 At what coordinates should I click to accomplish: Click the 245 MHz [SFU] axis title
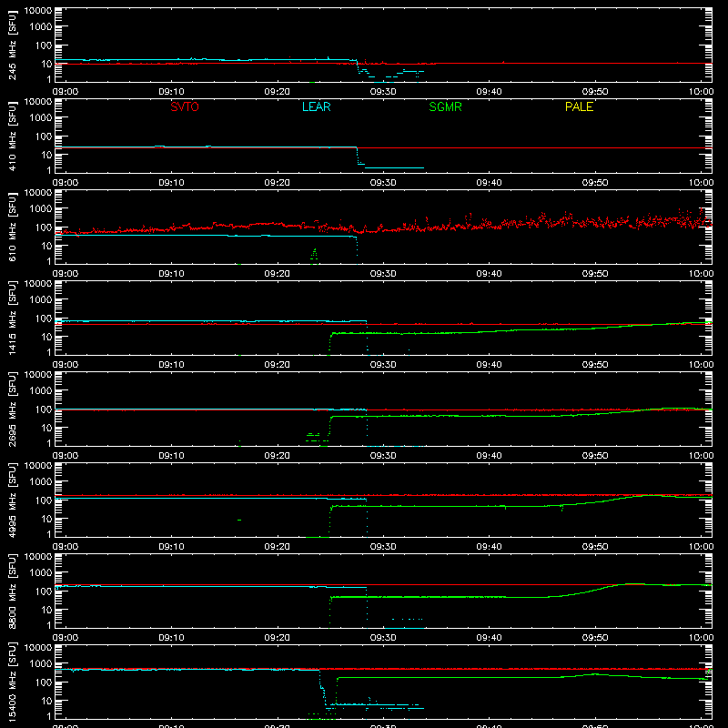click(12, 45)
